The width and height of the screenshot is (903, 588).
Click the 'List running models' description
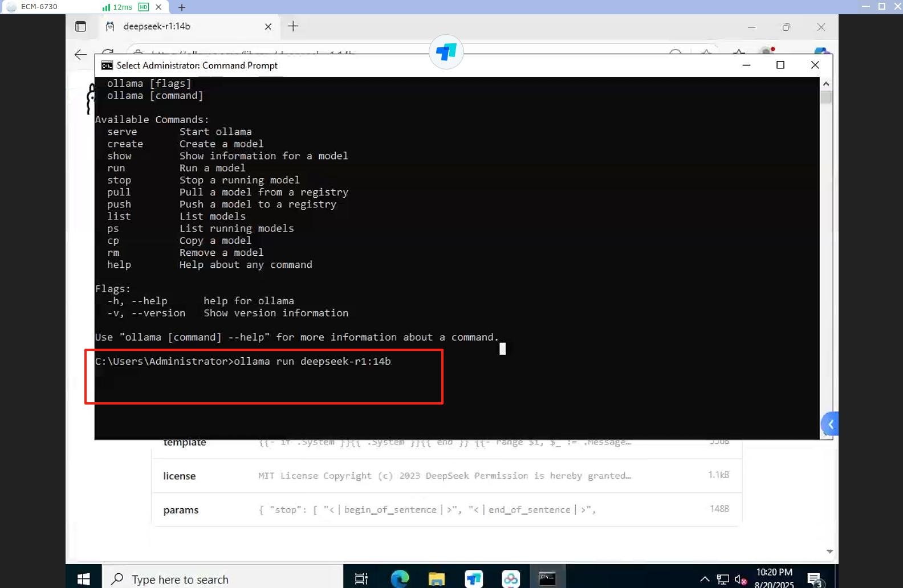coord(237,228)
